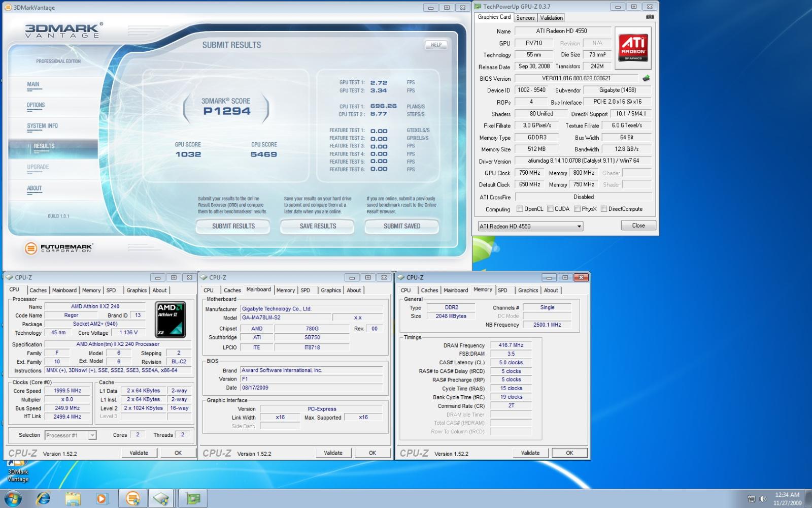Maximize the 3DMarkVantage window

click(447, 8)
